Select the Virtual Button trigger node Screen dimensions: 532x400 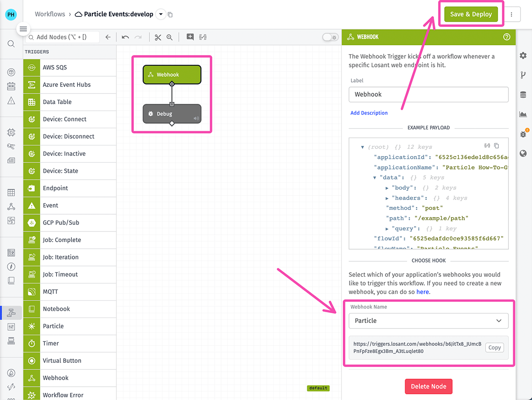tap(70, 361)
